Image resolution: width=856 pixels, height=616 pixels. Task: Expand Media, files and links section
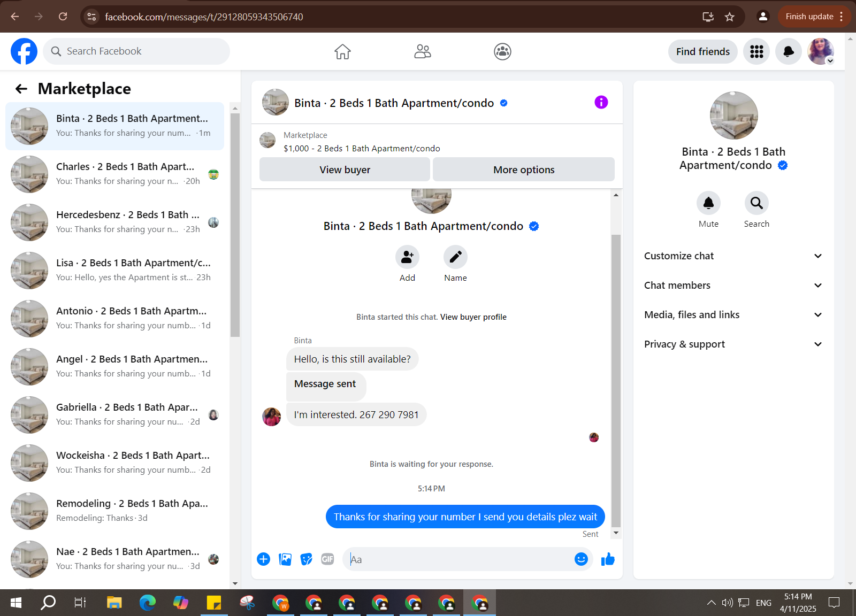(x=733, y=315)
